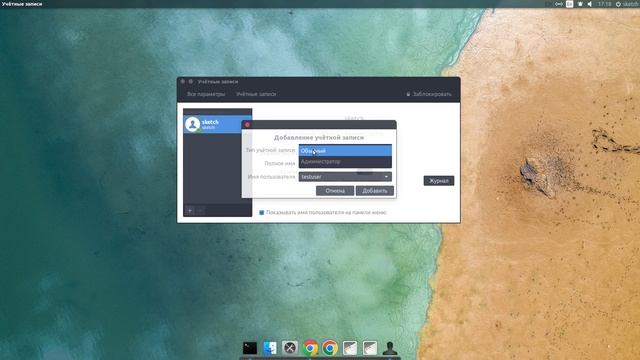Expand the Имя пользователя combo box arrow
640x360 pixels.
tap(386, 177)
